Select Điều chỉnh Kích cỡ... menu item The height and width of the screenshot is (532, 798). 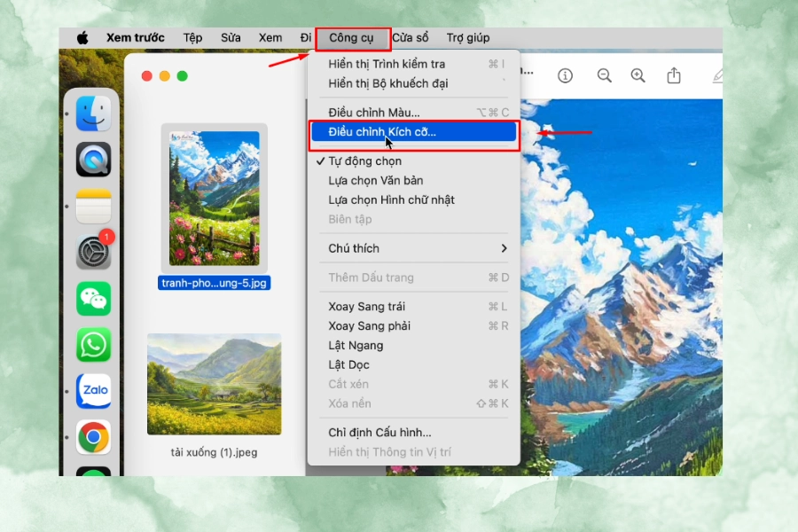click(x=414, y=132)
